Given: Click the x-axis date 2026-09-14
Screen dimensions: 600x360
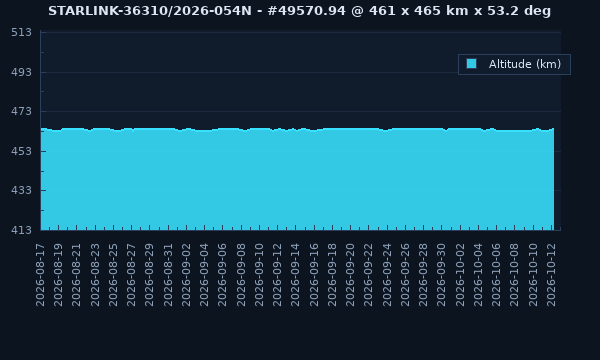Looking at the screenshot, I should pos(296,275).
